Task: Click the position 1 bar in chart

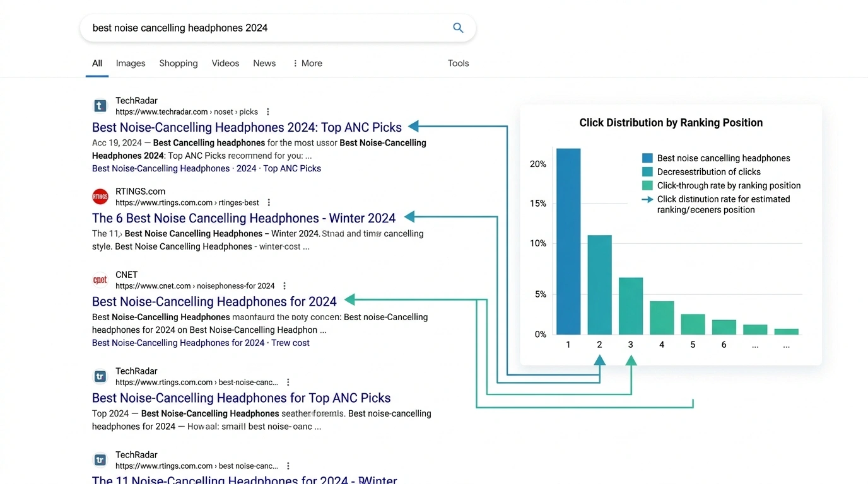Action: coord(568,241)
